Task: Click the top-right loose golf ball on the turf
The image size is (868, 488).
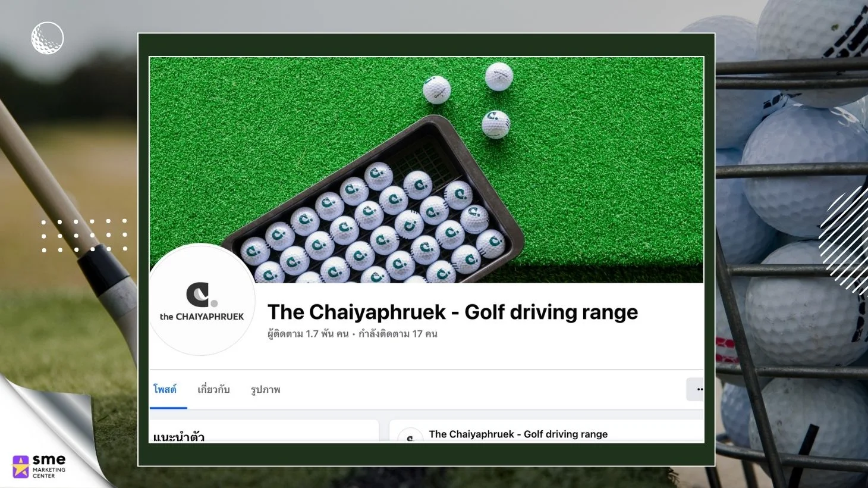Action: (499, 77)
